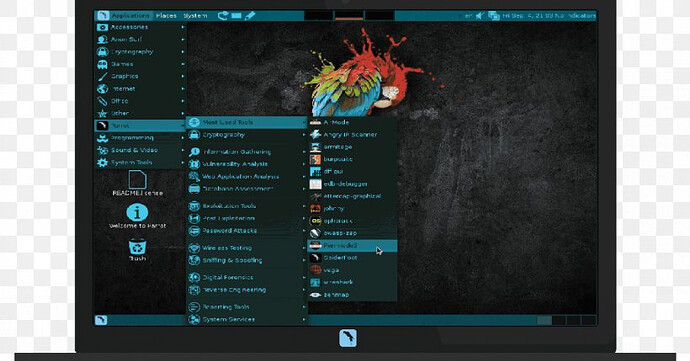Launch ettercap-graphical via its icon
This screenshot has height=361, width=690.
[x=315, y=196]
